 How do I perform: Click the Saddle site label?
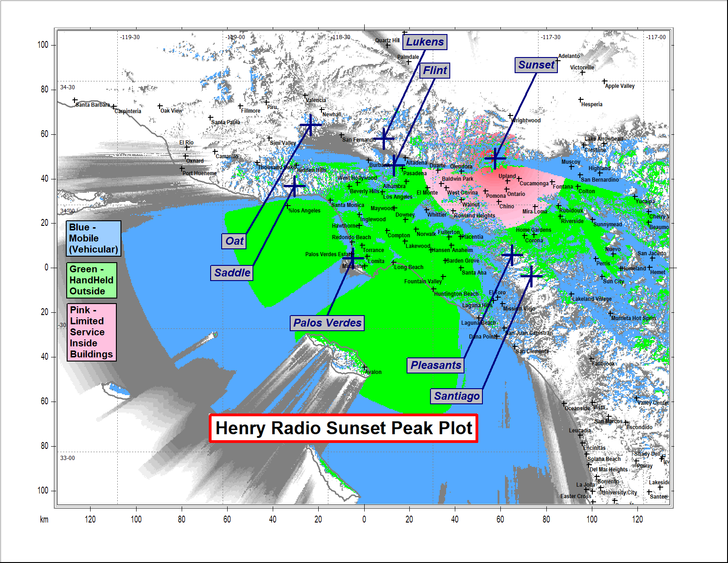coord(232,273)
